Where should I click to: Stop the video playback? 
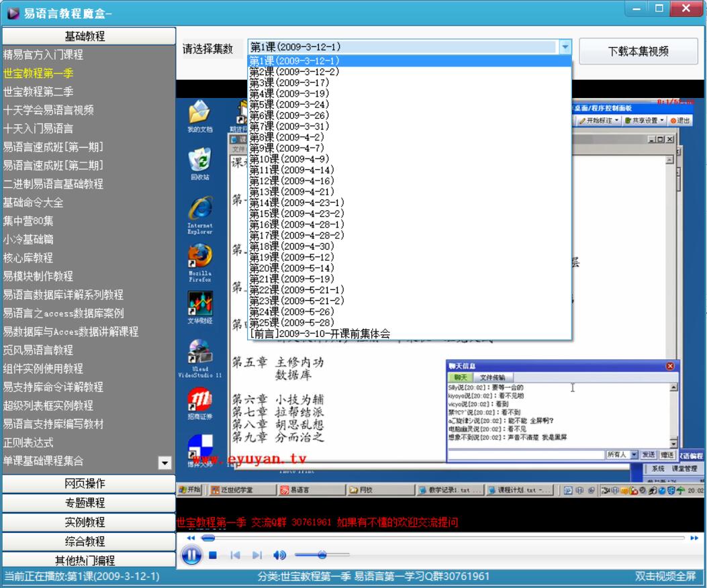coord(213,555)
